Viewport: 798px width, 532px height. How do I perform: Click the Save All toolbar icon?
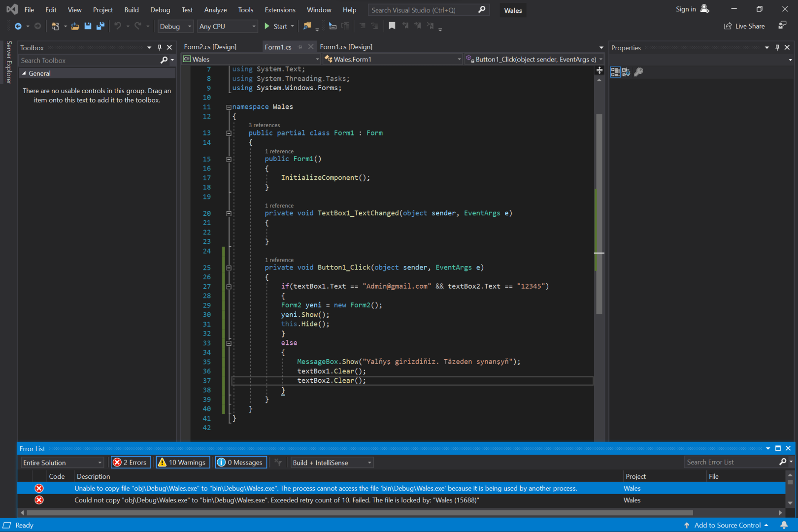tap(100, 26)
